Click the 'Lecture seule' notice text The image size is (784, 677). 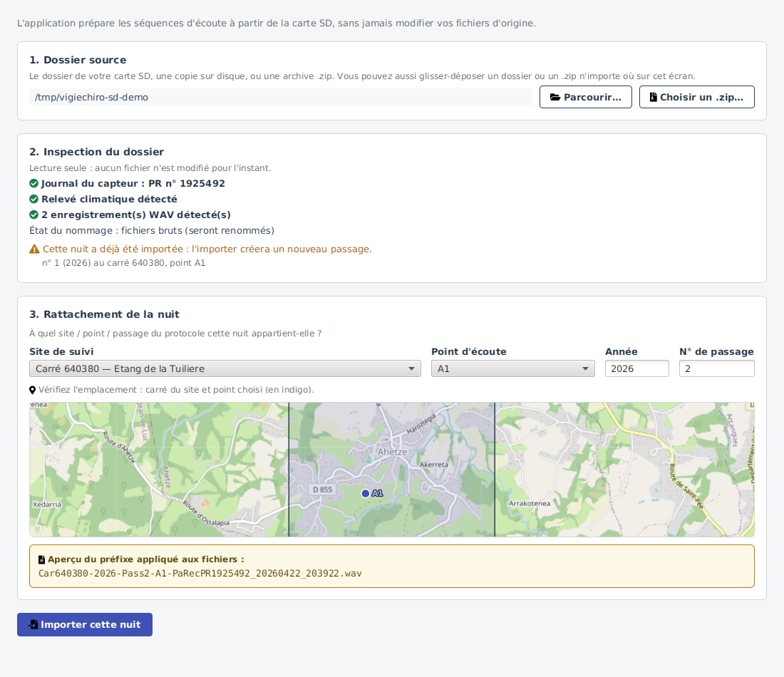(150, 168)
